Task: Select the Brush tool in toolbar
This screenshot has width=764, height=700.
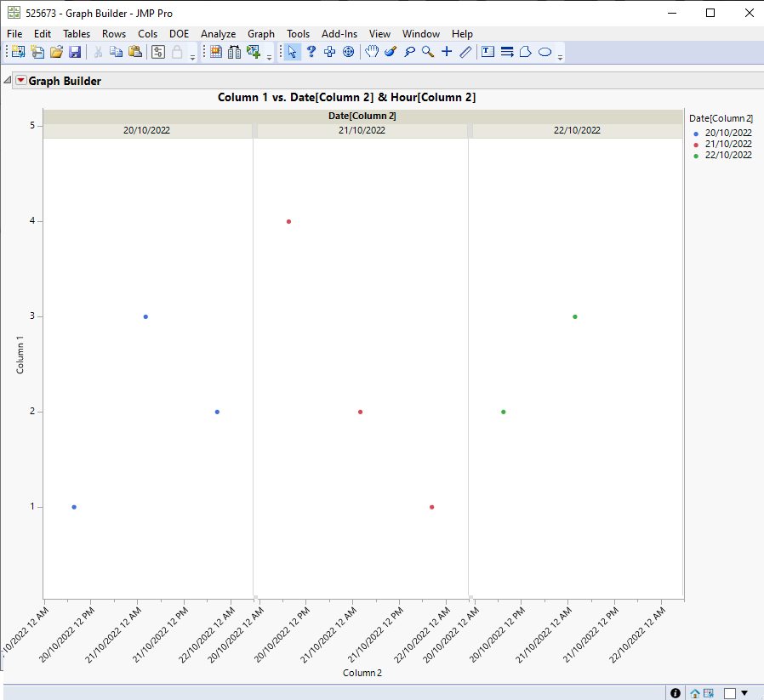Action: click(391, 52)
